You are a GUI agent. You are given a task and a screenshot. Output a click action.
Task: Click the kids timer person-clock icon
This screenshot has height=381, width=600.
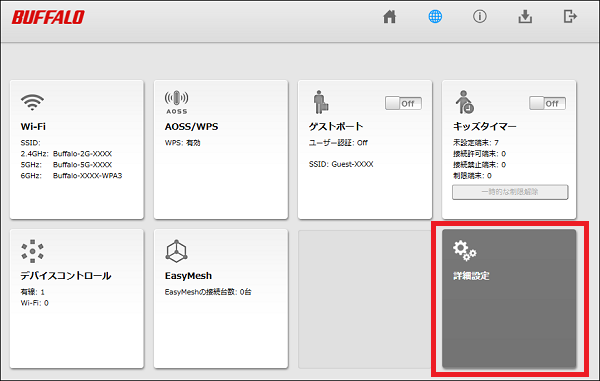(x=465, y=102)
